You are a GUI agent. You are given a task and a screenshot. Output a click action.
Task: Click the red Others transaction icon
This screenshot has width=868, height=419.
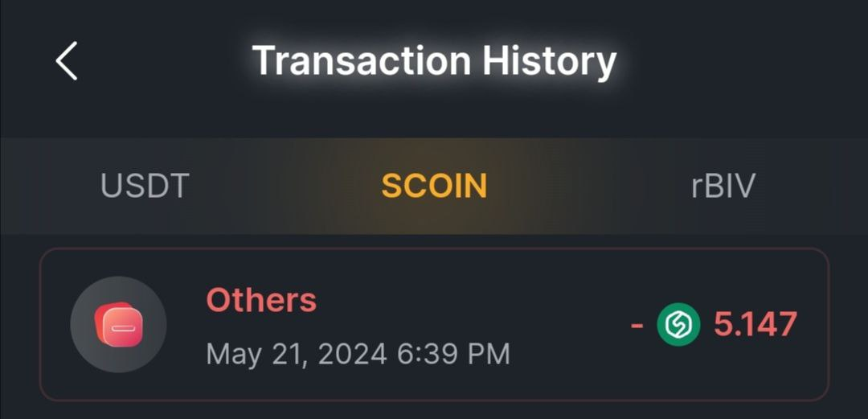tap(118, 325)
